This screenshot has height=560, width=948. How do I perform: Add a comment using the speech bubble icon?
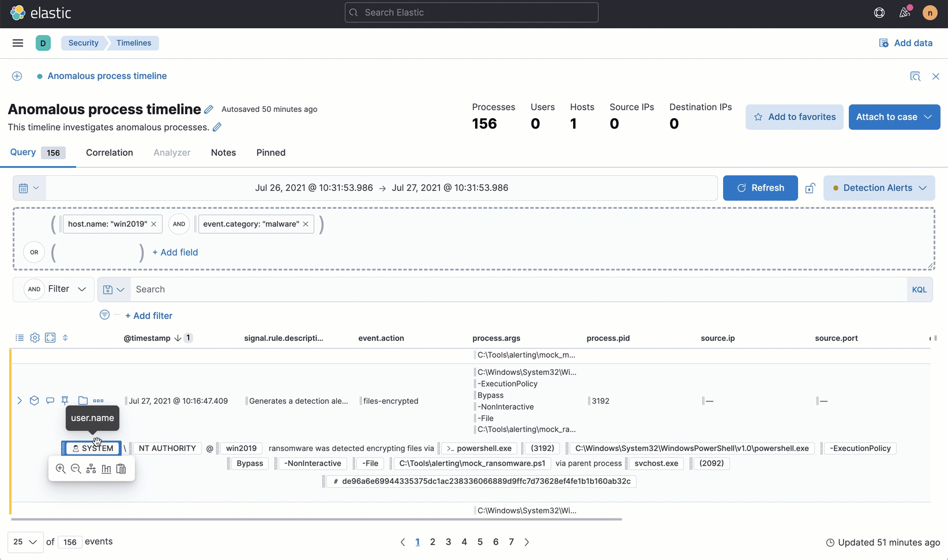pyautogui.click(x=50, y=400)
